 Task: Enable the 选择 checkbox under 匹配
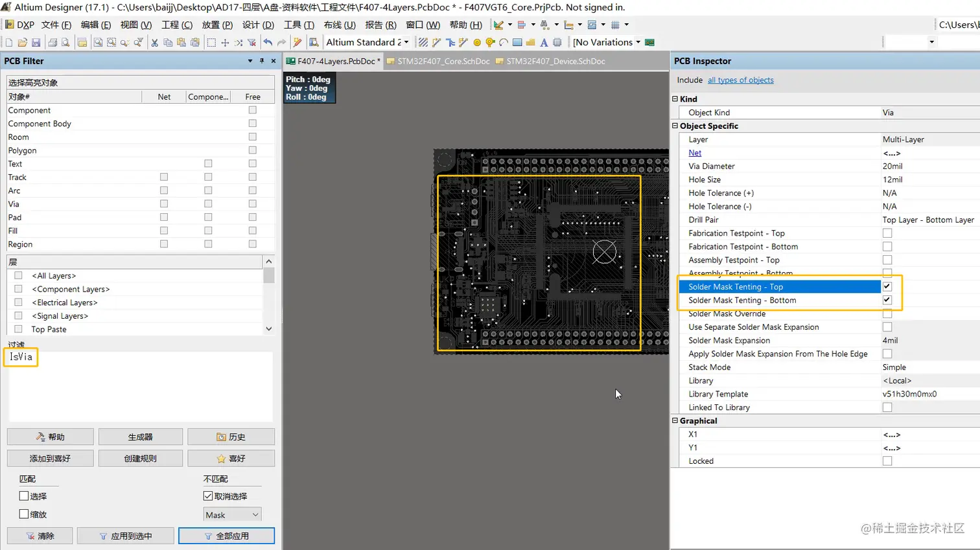click(24, 496)
